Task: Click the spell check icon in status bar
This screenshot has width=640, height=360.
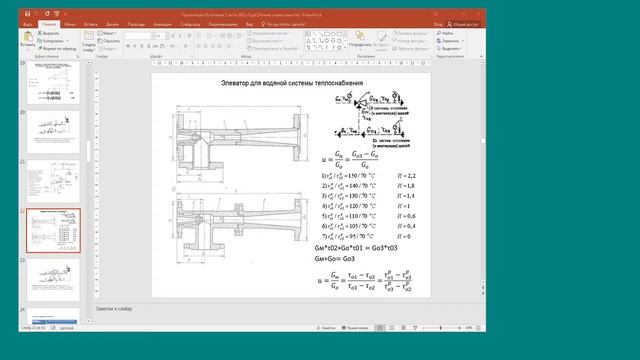Action: (53, 328)
